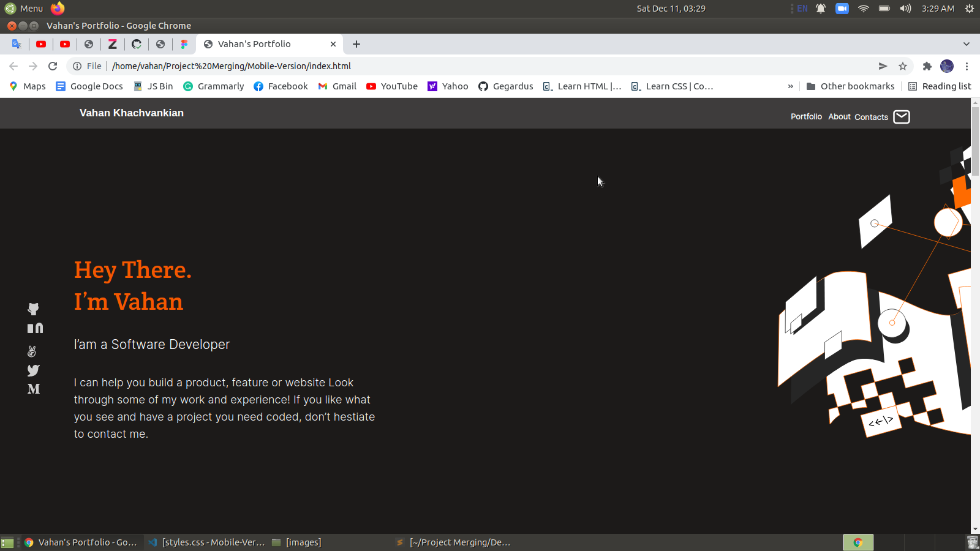
Task: Open the Chrome three-dot menu
Action: (x=967, y=66)
